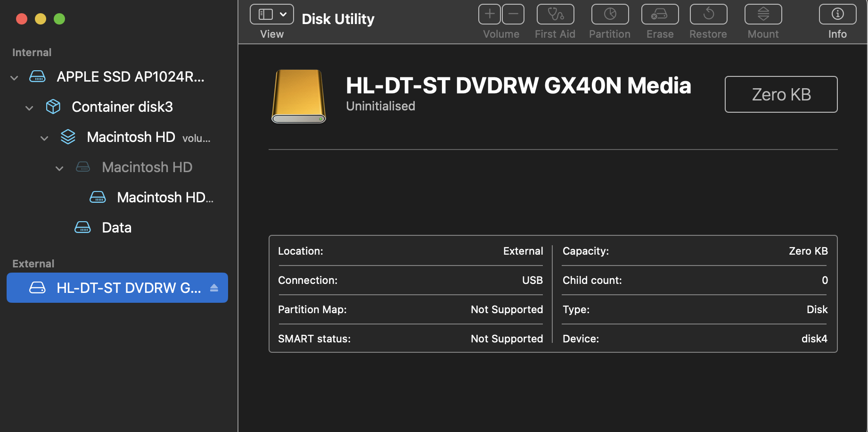Viewport: 868px width, 432px height.
Task: Click the Capacity Zero KB value
Action: coord(808,251)
